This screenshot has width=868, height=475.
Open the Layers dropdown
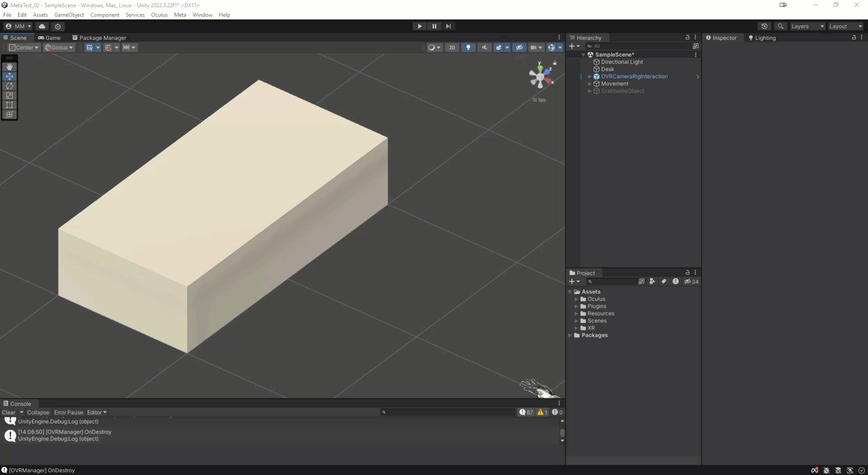807,26
